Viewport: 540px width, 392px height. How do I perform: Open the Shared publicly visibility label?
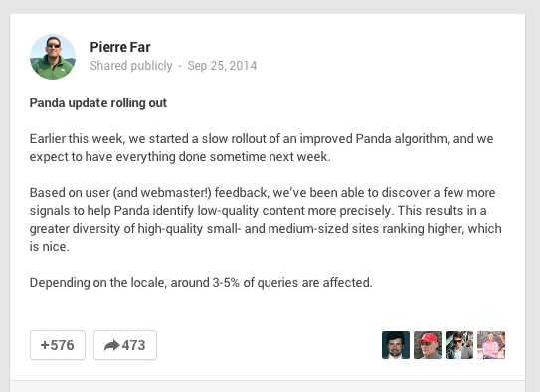point(131,66)
